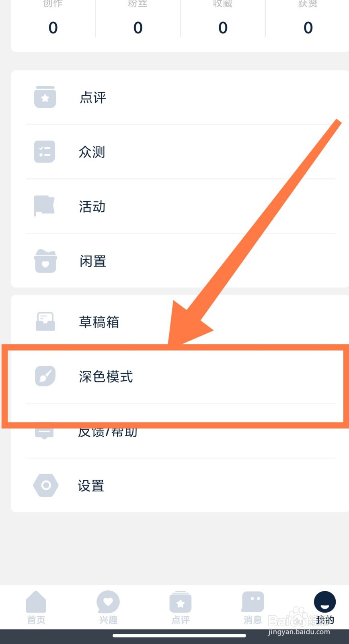
Task: Switch to the 点评 bottom tab
Action: pos(180,607)
